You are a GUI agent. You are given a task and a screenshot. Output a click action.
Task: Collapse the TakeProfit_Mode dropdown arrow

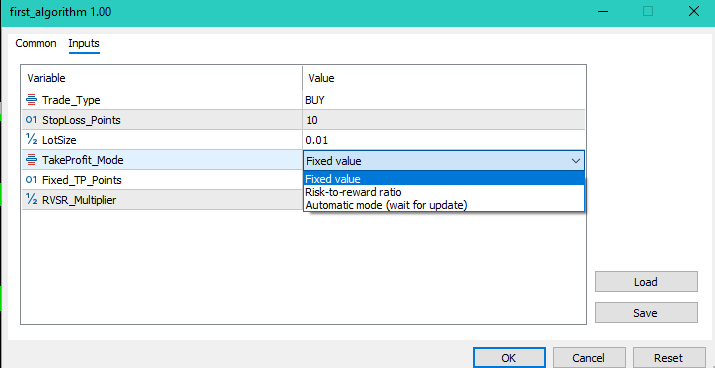click(576, 161)
